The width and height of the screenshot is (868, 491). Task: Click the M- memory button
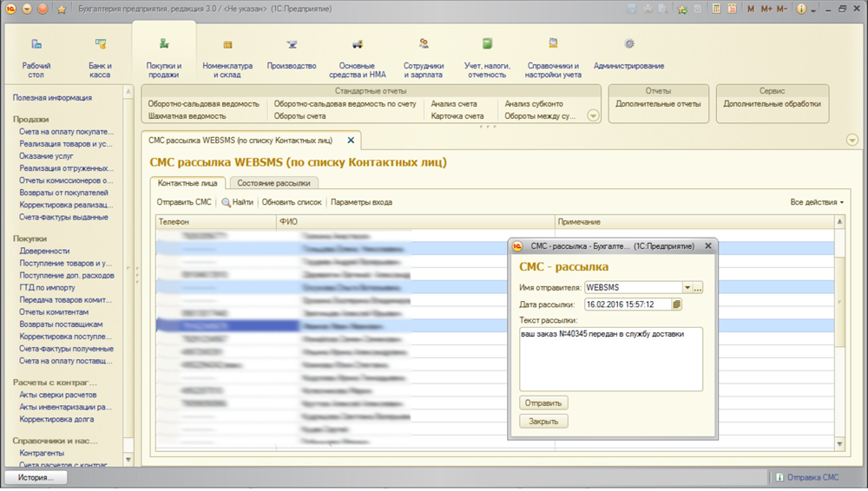point(782,9)
